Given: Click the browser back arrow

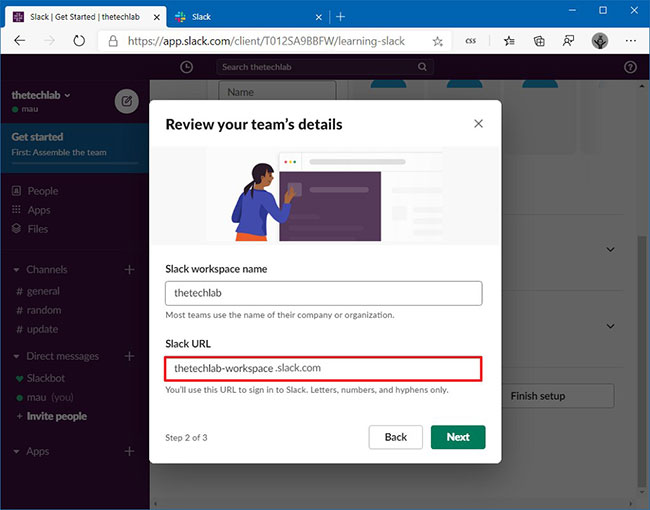Looking at the screenshot, I should 19,41.
